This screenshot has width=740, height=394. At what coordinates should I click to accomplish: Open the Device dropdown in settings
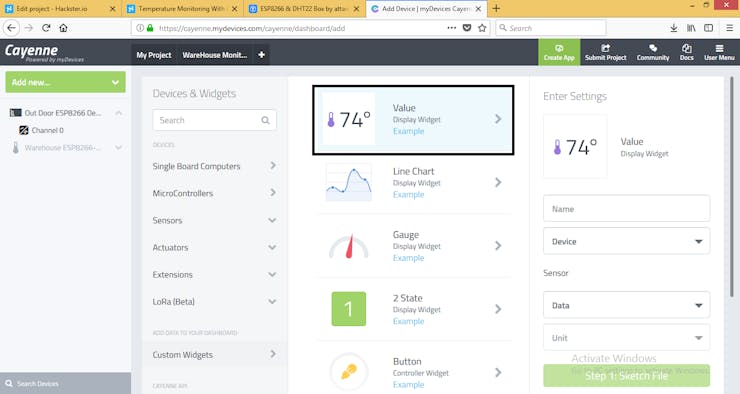[626, 241]
